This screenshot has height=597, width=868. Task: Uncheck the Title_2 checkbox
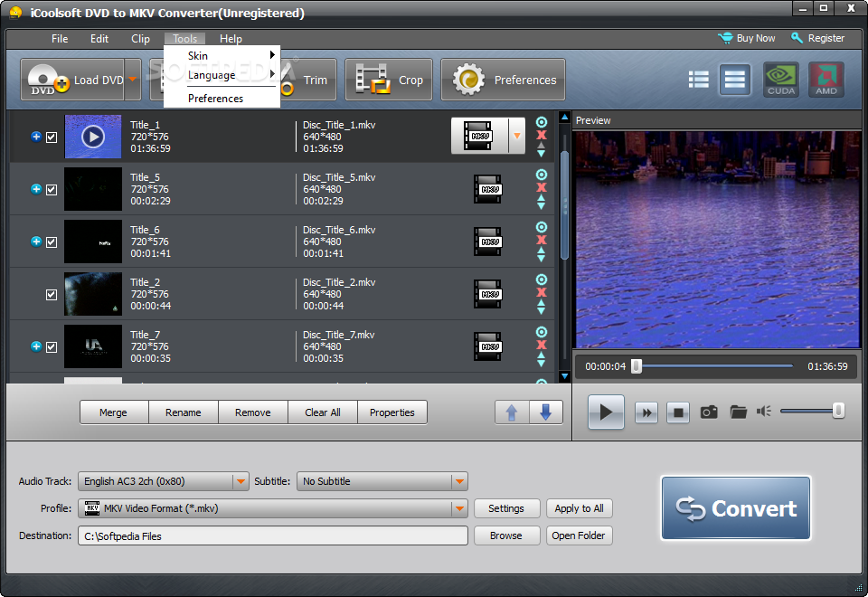tap(52, 295)
